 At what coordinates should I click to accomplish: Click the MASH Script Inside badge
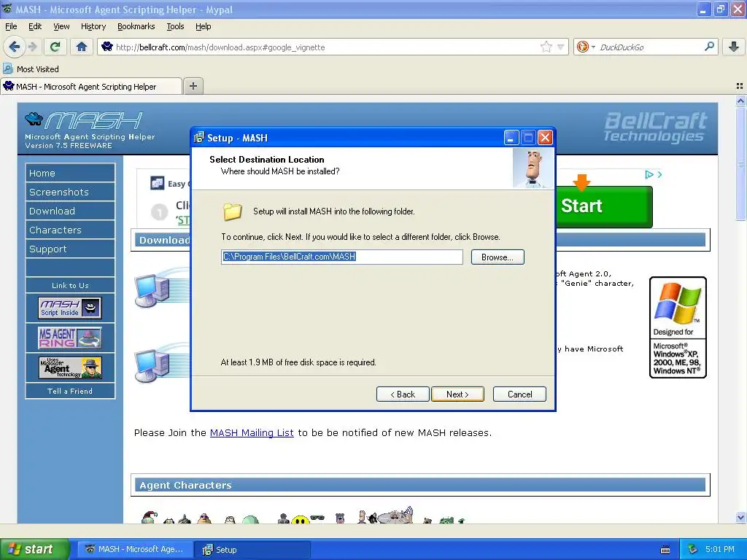[69, 308]
